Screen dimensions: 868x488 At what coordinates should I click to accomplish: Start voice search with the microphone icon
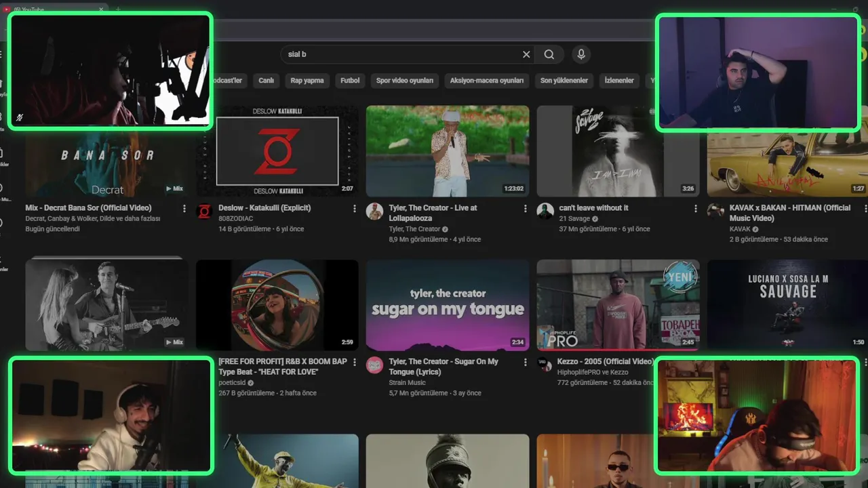(580, 54)
